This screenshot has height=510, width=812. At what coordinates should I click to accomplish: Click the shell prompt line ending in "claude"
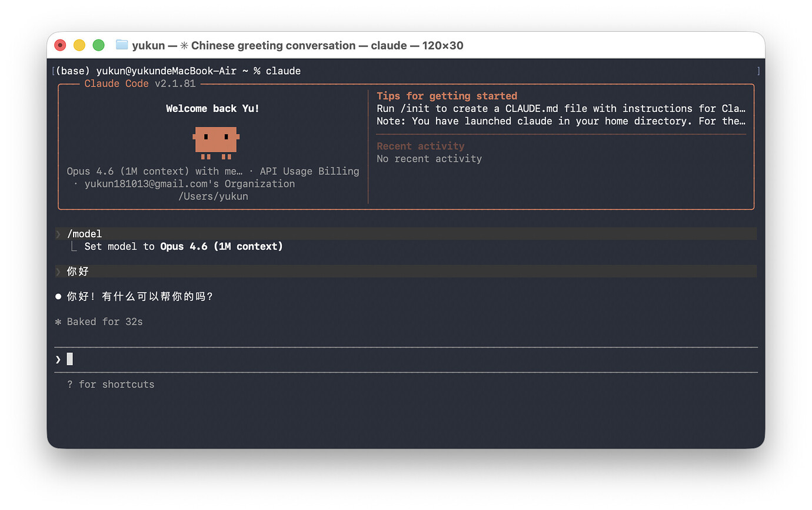click(x=178, y=71)
